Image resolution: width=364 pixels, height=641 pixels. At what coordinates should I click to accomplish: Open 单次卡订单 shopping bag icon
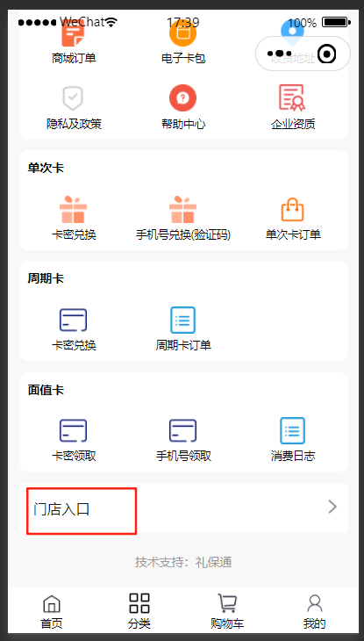[292, 209]
